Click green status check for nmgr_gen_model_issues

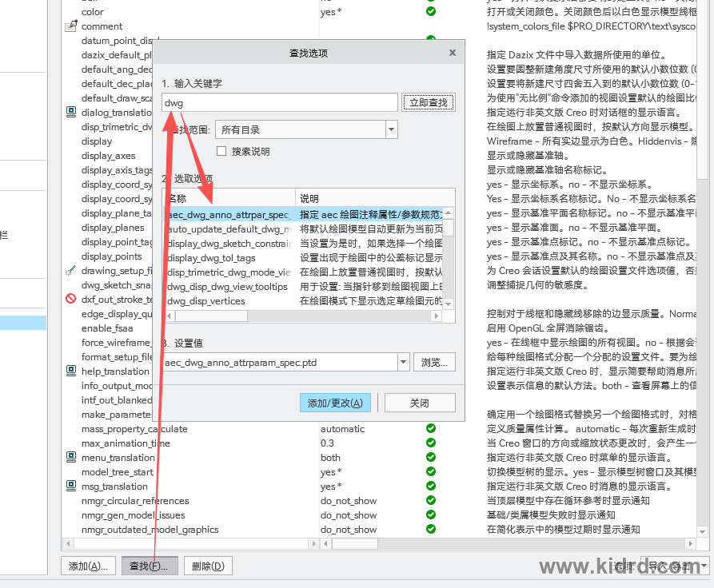431,514
